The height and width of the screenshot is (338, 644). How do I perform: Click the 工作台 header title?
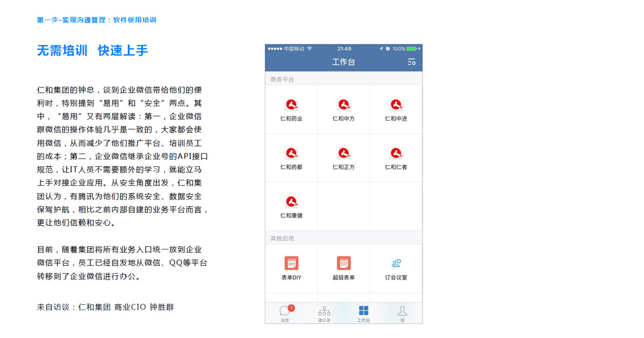tap(343, 62)
